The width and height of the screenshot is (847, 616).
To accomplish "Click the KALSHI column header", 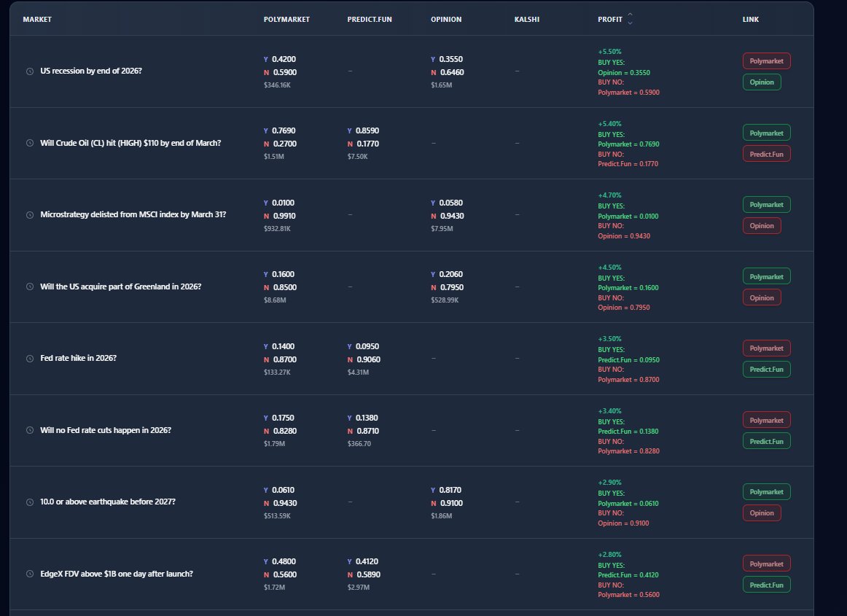I will [x=527, y=20].
